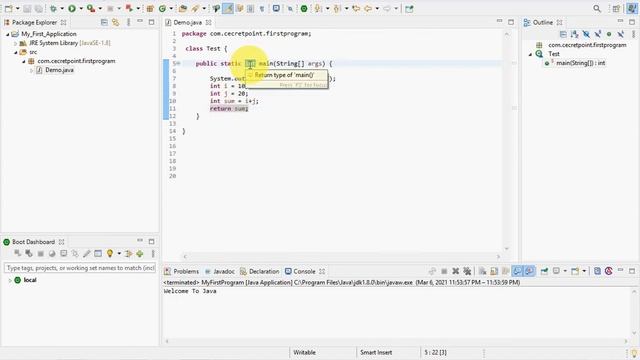640x360 pixels.
Task: Click Collapse All in Package Explorer
Action: point(104,22)
